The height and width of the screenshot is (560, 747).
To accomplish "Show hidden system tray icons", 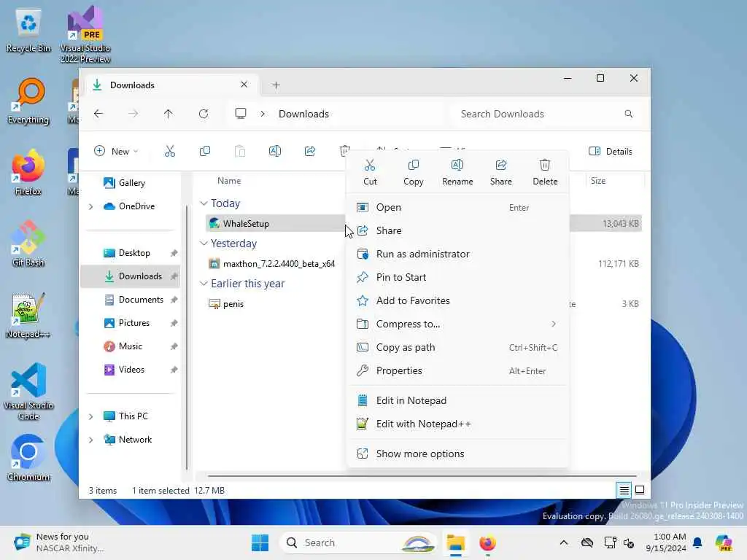I will click(x=564, y=542).
